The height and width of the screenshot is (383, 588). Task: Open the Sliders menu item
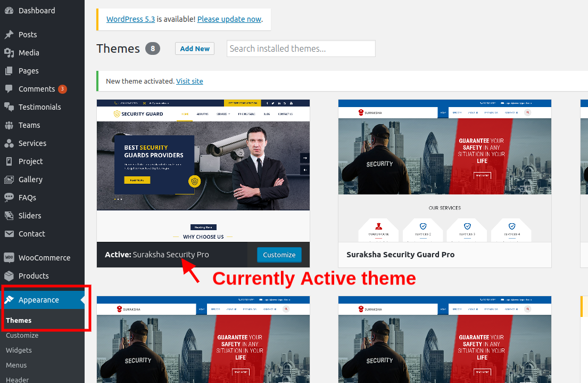coord(30,216)
